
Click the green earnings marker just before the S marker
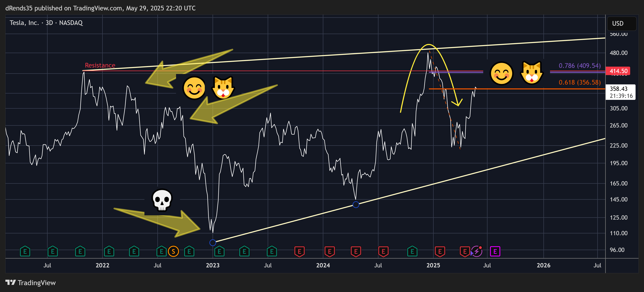(161, 251)
